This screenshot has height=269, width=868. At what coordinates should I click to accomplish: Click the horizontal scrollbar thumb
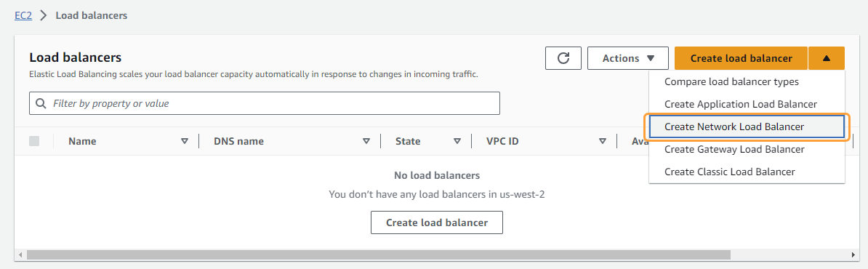[379, 254]
